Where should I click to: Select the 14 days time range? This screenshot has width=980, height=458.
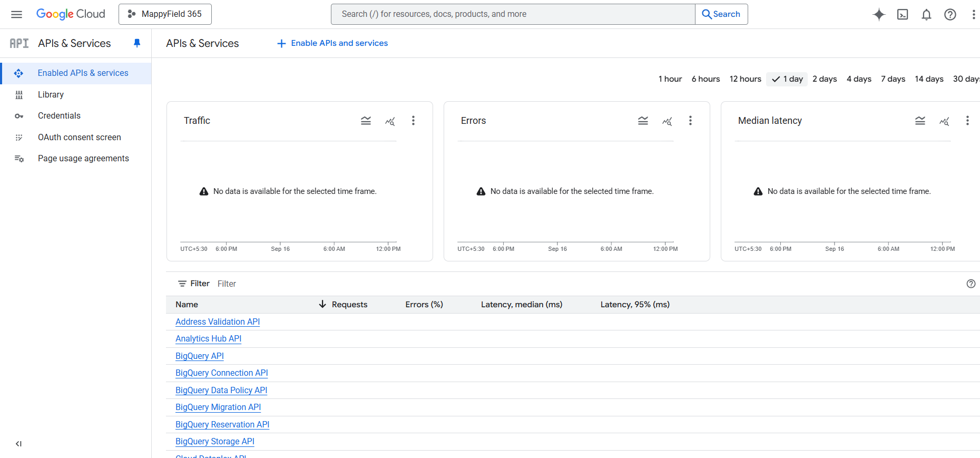[x=929, y=79]
